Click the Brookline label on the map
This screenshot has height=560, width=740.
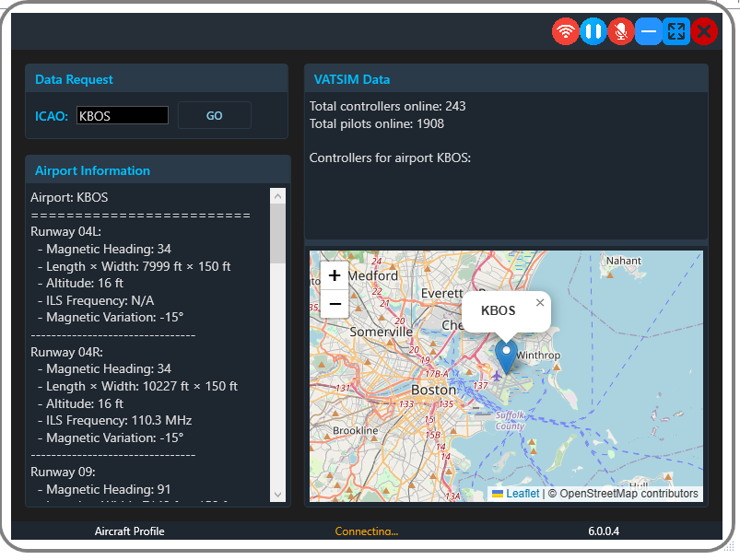[x=356, y=430]
